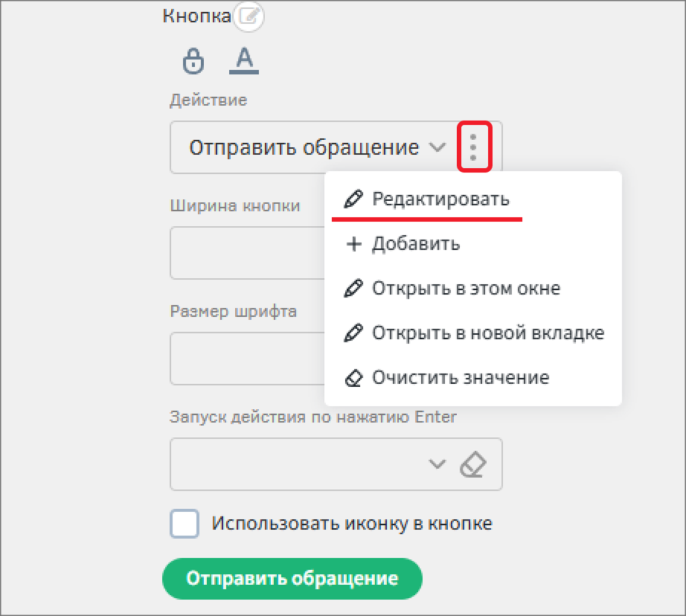Click into the Ширина кнопки input field
This screenshot has width=686, height=616.
(248, 253)
